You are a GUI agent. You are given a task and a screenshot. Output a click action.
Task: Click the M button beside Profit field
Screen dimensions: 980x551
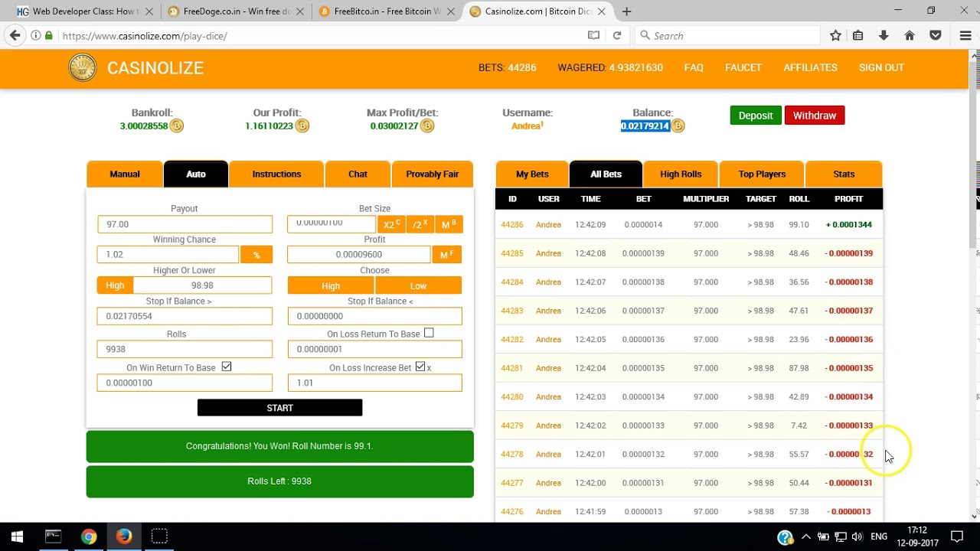pyautogui.click(x=447, y=254)
